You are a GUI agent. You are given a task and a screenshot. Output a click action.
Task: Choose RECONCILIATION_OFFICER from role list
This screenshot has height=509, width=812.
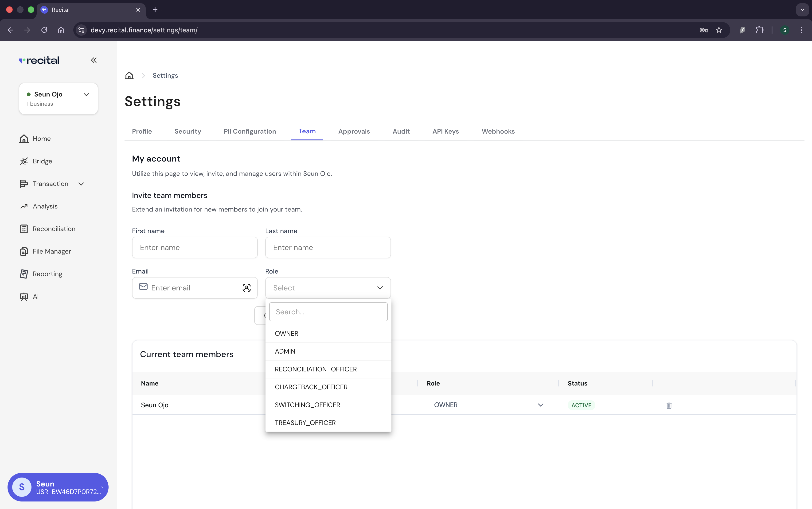point(316,369)
